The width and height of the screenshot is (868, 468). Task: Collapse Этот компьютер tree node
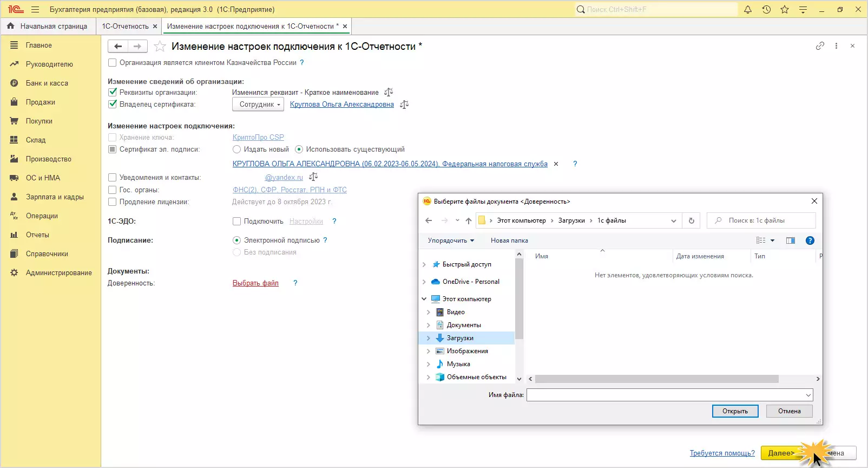[x=424, y=299]
